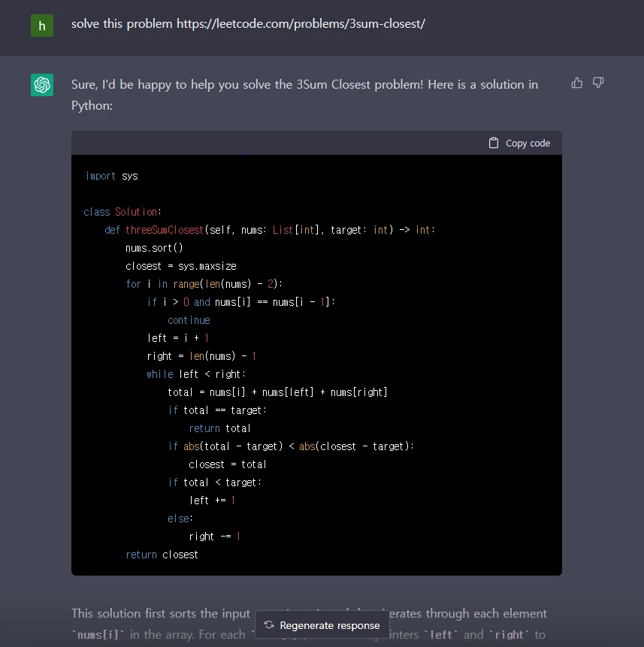This screenshot has height=647, width=644.
Task: Click the thumbs down icon
Action: click(x=598, y=83)
